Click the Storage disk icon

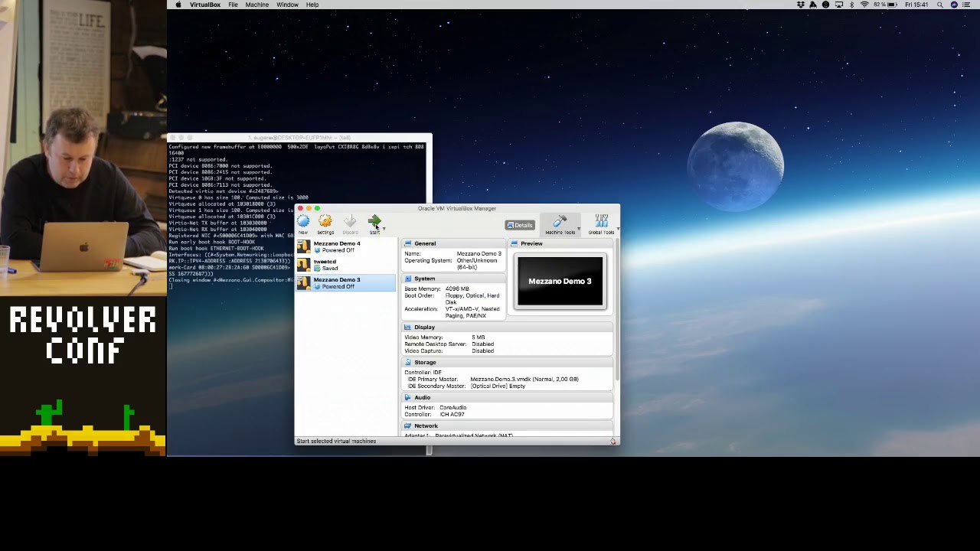click(407, 362)
